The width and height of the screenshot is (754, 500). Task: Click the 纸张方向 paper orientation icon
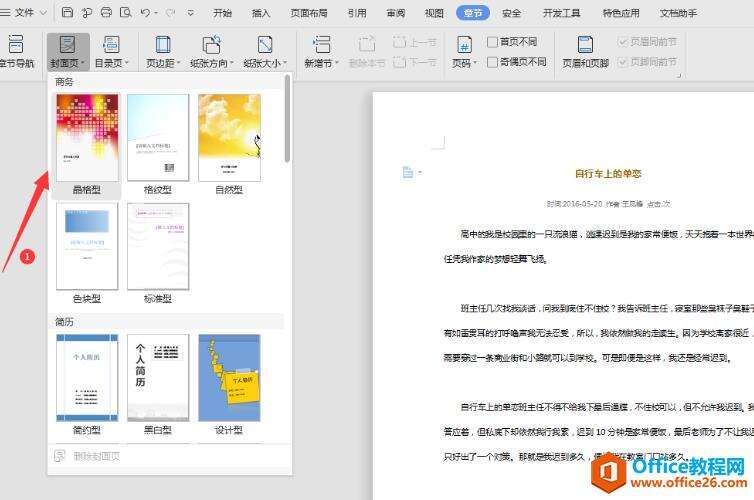[211, 45]
